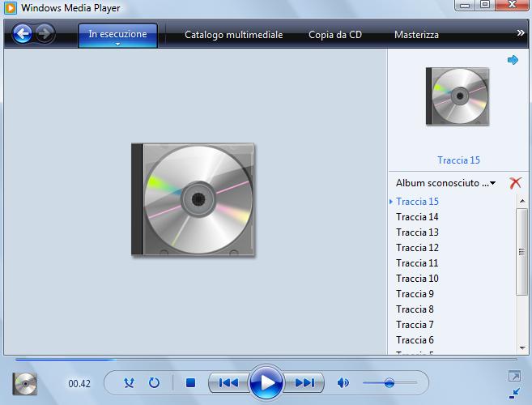Click the playlist scrollbar thumb
This screenshot has width=532, height=405.
click(x=521, y=252)
